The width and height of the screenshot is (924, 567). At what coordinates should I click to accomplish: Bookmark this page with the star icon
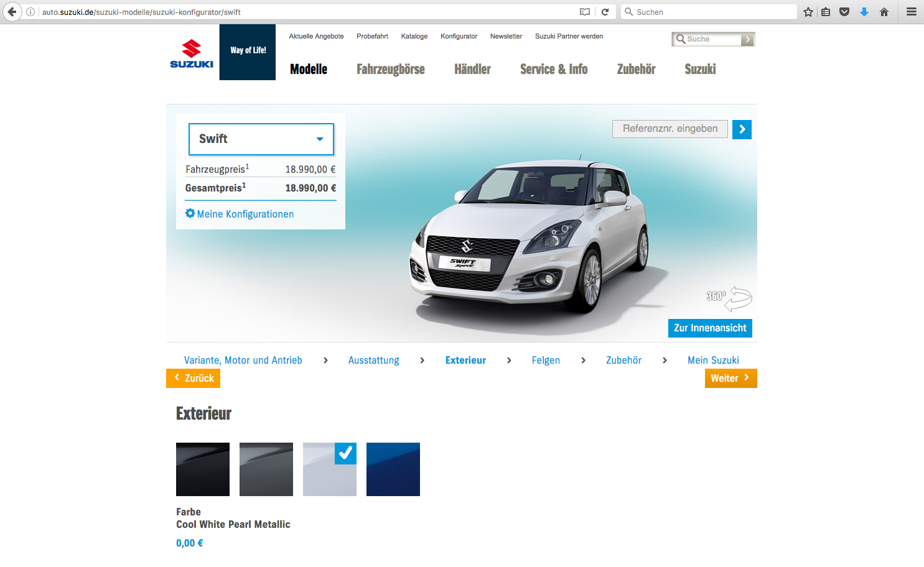point(808,12)
